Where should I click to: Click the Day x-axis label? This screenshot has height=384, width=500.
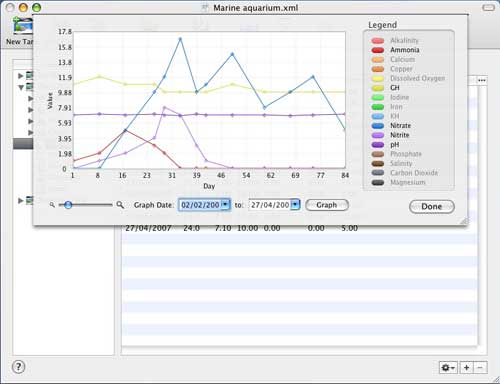coord(209,186)
